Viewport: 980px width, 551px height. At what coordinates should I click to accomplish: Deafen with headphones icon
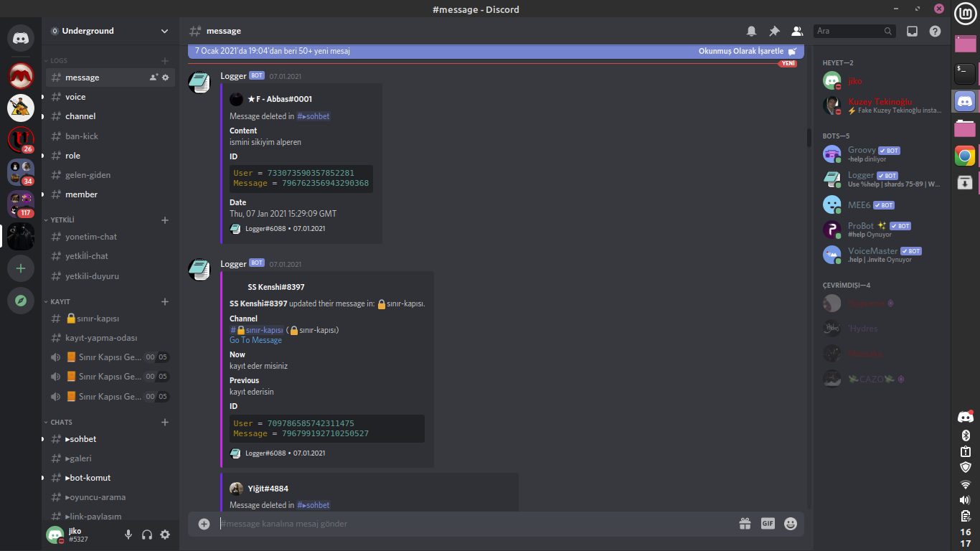[147, 534]
